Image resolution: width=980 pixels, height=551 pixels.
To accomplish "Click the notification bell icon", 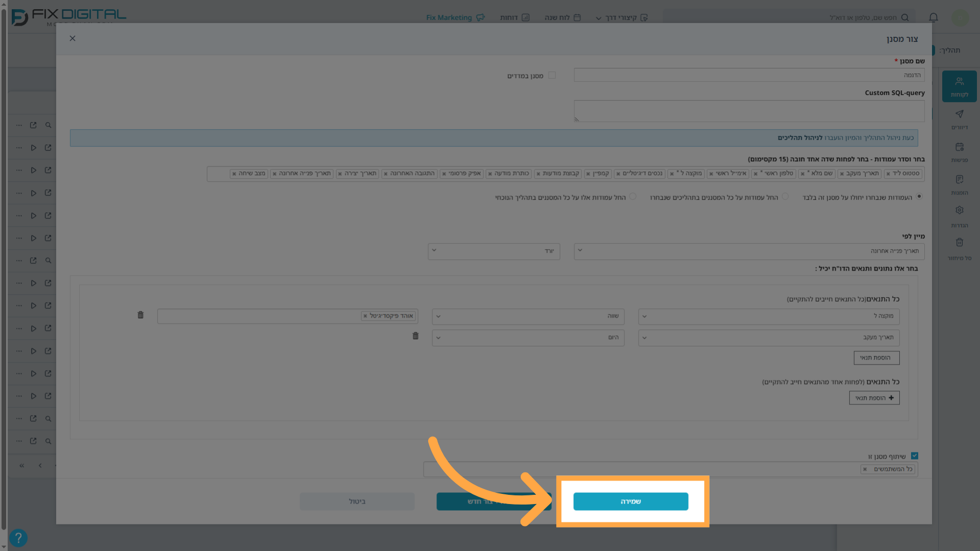I will (x=934, y=17).
